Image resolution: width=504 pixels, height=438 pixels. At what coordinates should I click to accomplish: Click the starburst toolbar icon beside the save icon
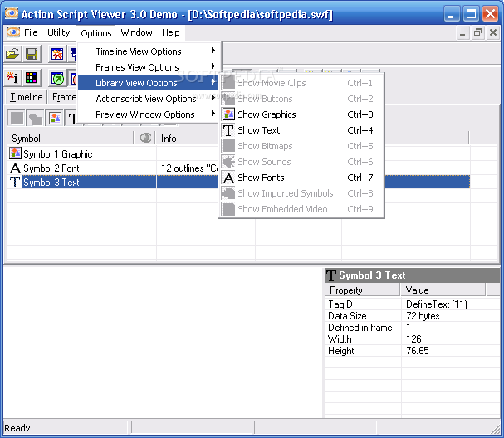pos(57,54)
